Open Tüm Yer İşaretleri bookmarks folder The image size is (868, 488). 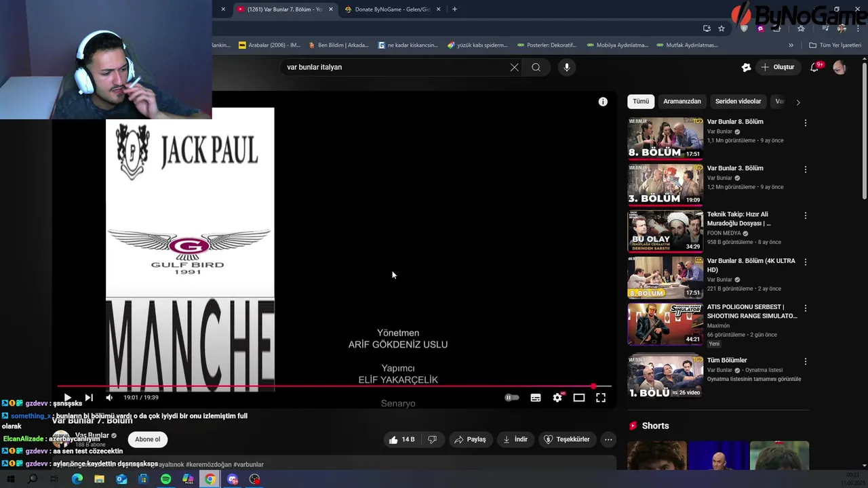(x=835, y=45)
